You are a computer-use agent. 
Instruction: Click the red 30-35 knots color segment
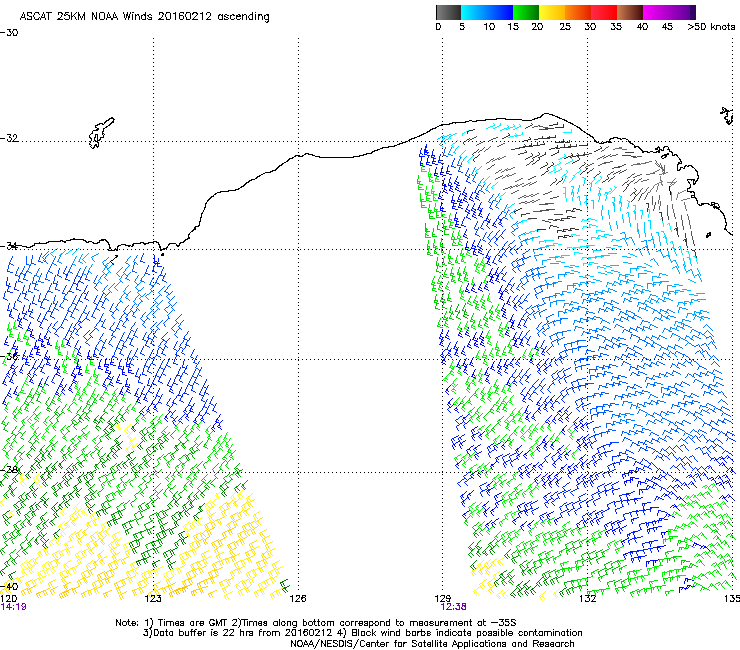(604, 12)
